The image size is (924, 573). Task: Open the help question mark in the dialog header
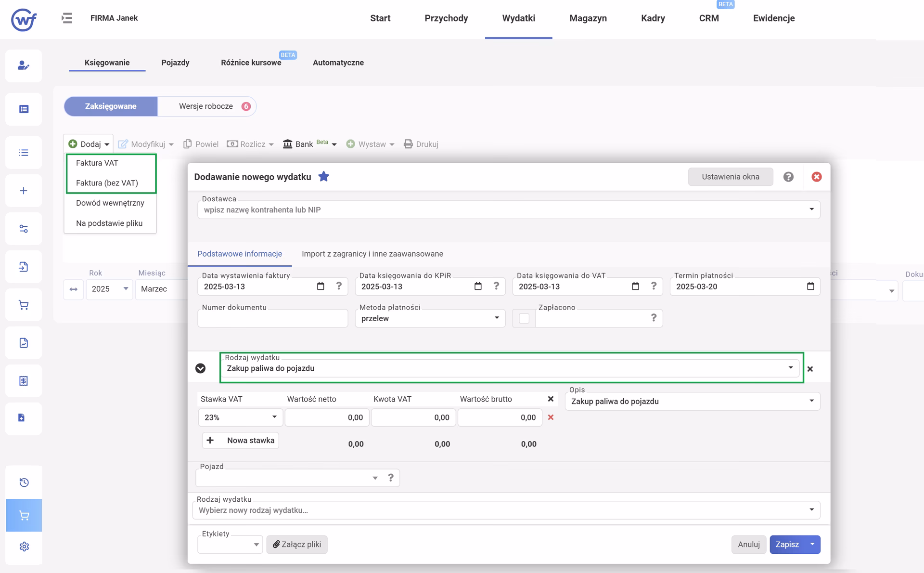[788, 177]
